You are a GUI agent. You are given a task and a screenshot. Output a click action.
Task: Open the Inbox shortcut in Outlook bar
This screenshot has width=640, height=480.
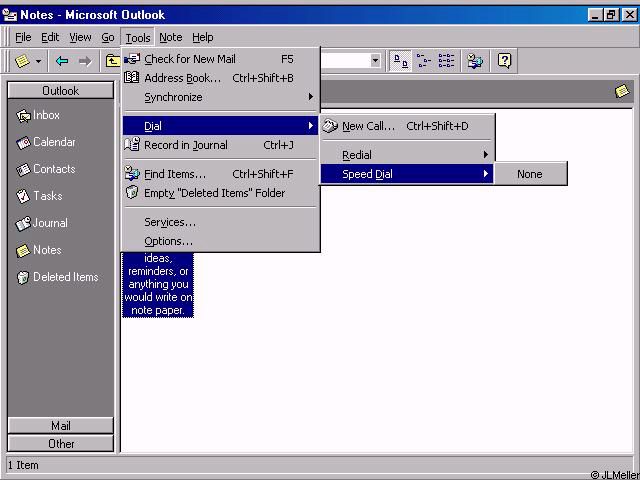45,115
